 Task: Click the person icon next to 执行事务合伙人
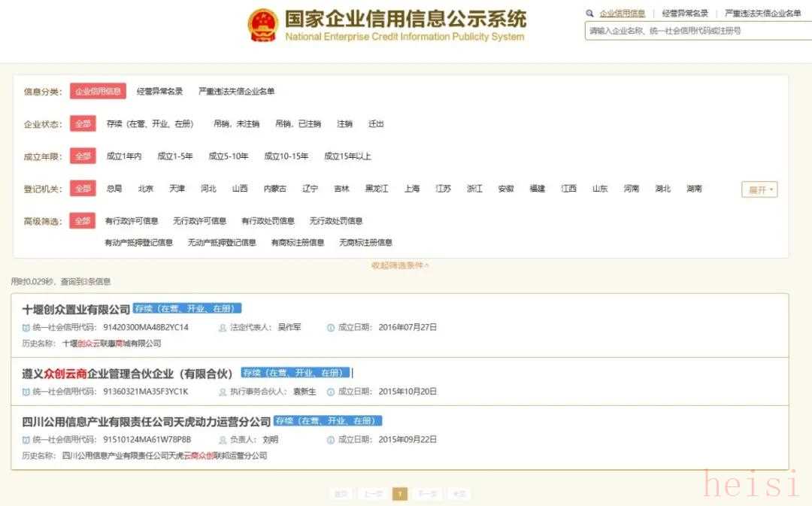[223, 392]
